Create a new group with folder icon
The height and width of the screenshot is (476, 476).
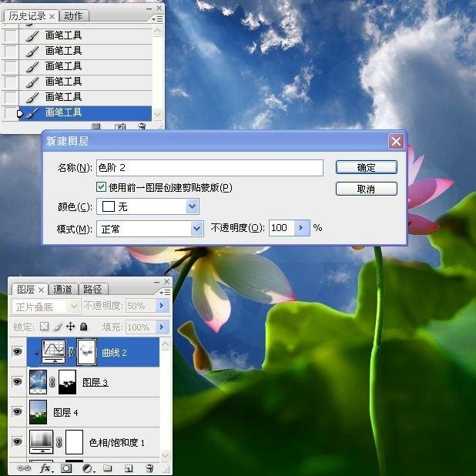pyautogui.click(x=108, y=468)
